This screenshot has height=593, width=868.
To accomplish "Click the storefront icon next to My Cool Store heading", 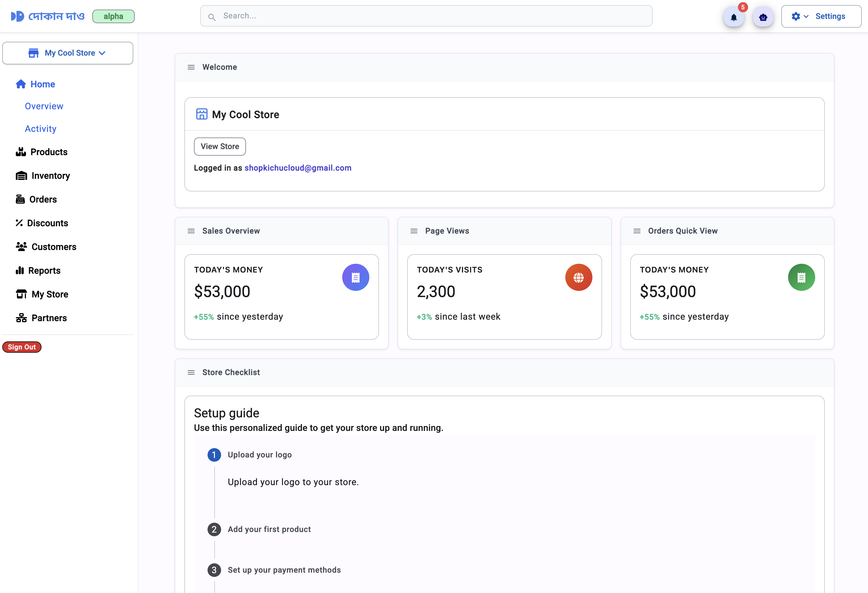I will [202, 114].
